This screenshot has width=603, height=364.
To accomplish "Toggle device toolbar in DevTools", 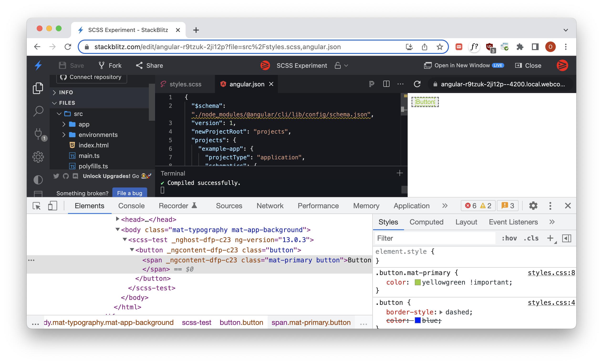I will coord(52,206).
